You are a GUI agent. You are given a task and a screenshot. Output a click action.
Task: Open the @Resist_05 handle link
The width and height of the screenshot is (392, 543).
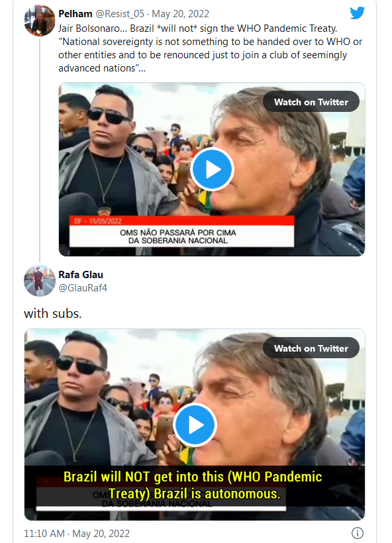[x=120, y=14]
